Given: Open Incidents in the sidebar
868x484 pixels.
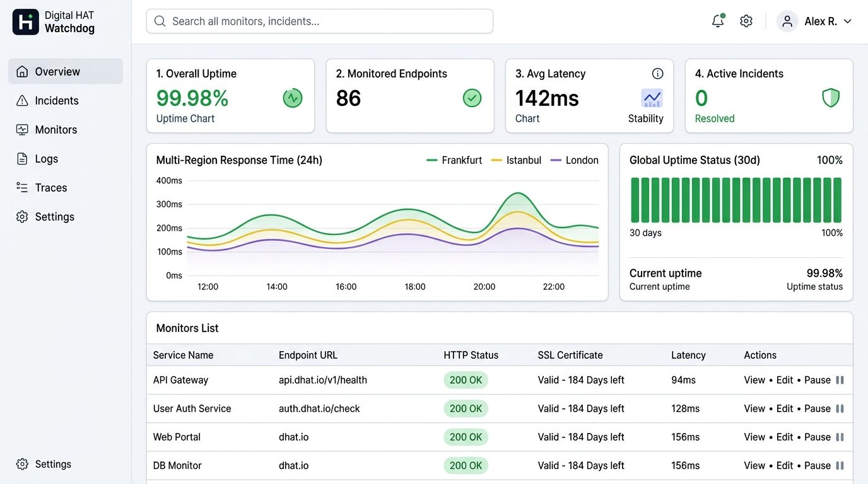Looking at the screenshot, I should coord(66,101).
